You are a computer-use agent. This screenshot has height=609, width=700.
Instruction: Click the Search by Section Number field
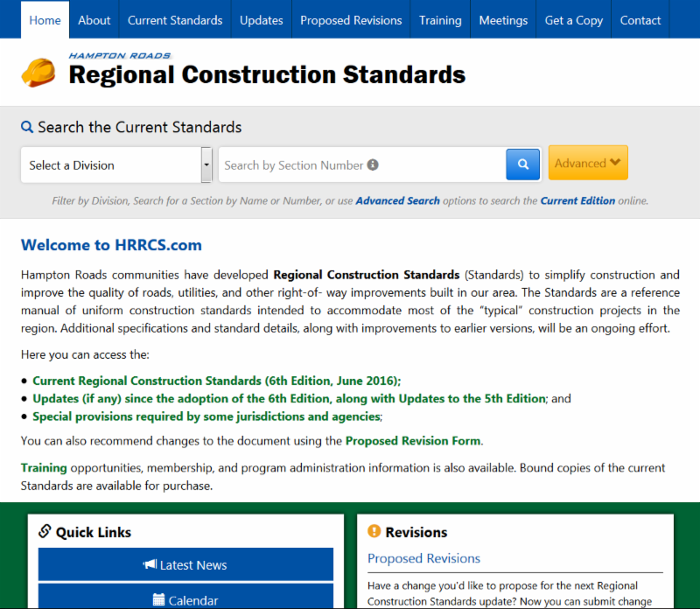coord(293,164)
